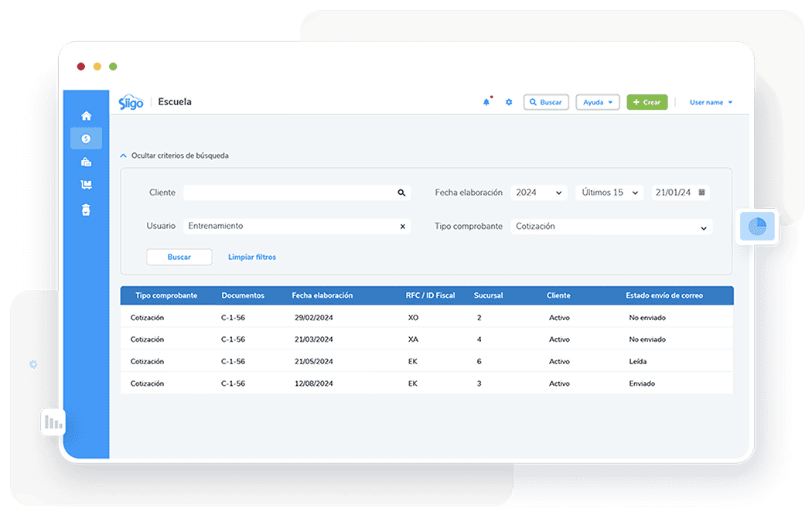Click the notifications bell icon
The image size is (812, 532).
point(486,102)
